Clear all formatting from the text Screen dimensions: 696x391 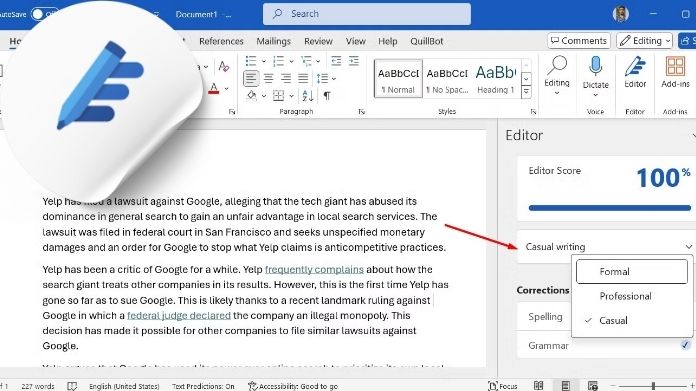224,67
